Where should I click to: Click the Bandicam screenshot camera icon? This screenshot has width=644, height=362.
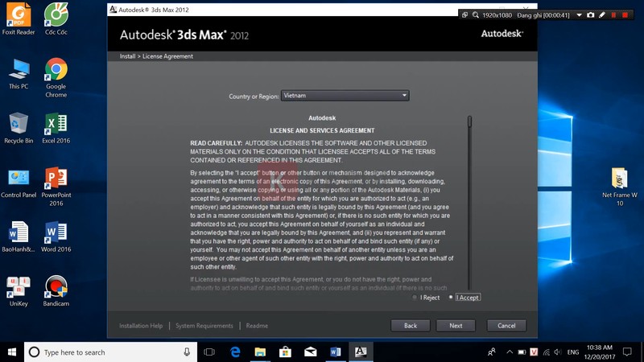coord(590,14)
